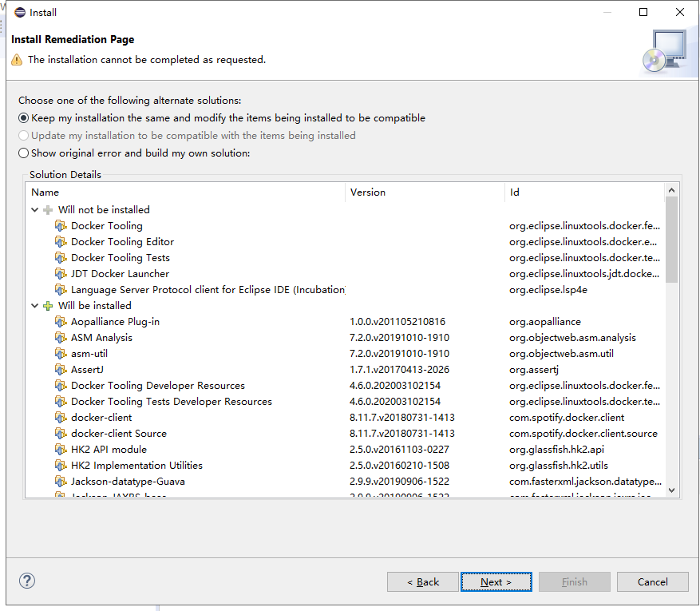Click version 1.0.0.v201105210816 of Aopalliance
Image resolution: width=700 pixels, height=611 pixels.
[397, 322]
